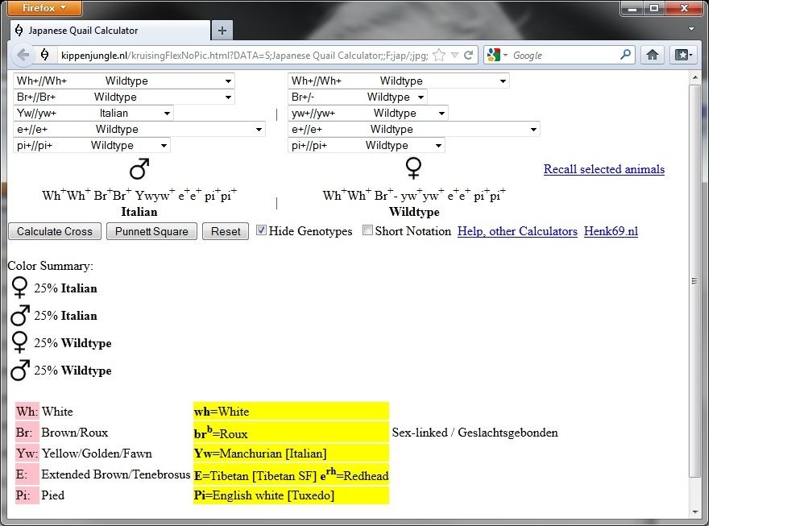Viewport: 812px width, 526px height.
Task: Click the bookmarks toolbar icon
Action: (x=683, y=55)
